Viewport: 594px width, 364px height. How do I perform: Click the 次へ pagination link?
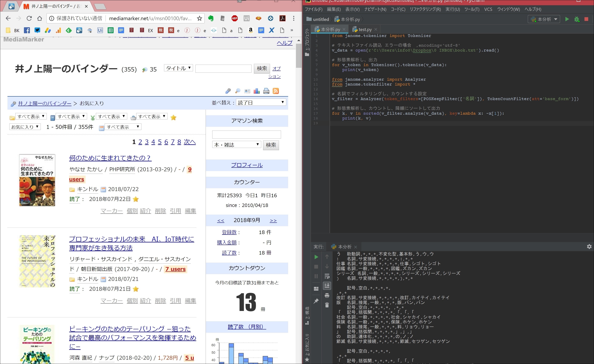(x=190, y=142)
